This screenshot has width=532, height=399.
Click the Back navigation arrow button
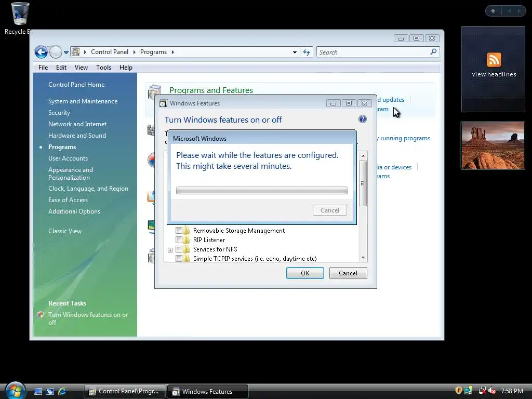tap(41, 52)
